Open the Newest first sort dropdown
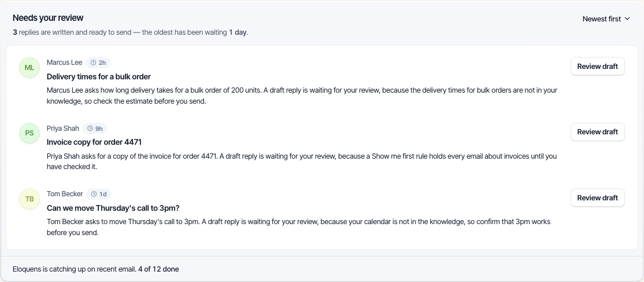The height and width of the screenshot is (282, 644). [x=606, y=19]
